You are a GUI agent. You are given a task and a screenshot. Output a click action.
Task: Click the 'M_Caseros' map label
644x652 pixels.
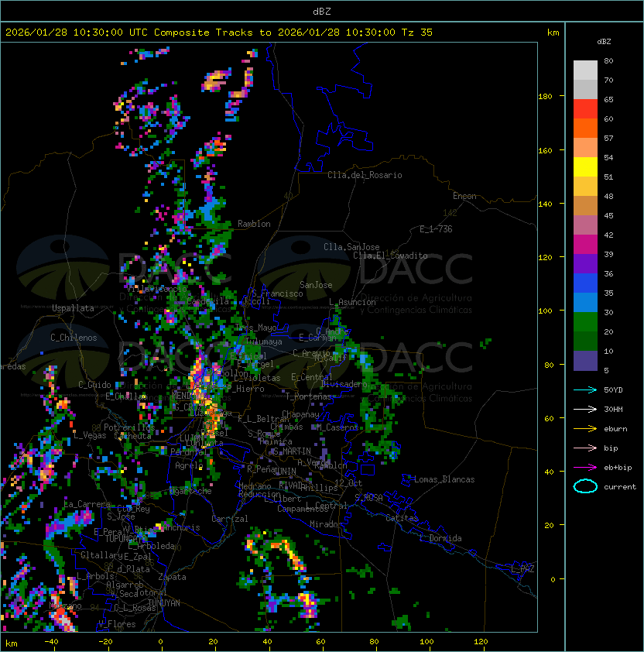(x=337, y=427)
